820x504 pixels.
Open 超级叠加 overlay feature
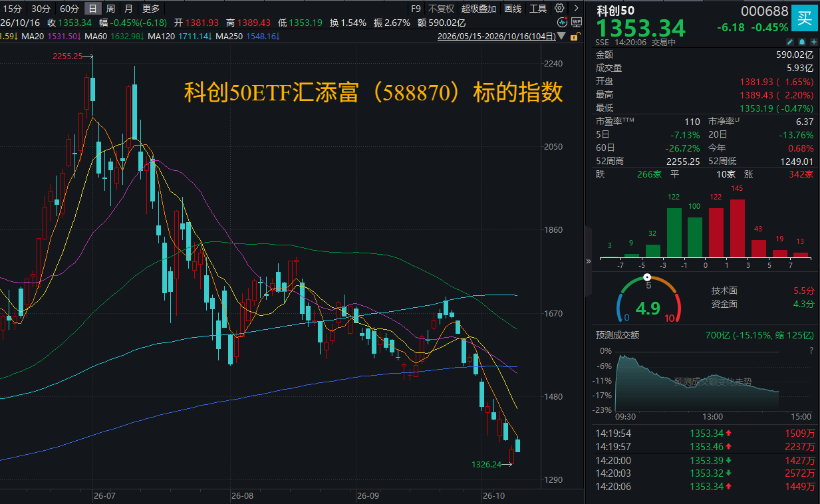(479, 8)
